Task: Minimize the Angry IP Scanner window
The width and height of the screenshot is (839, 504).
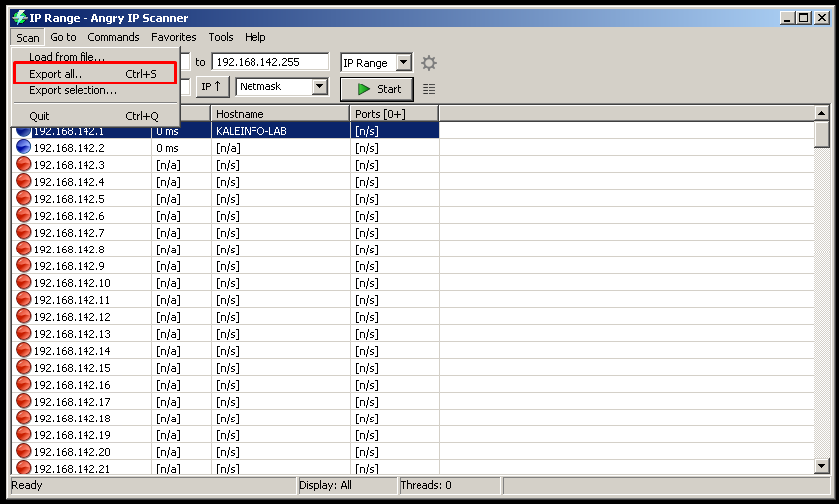Action: 787,18
